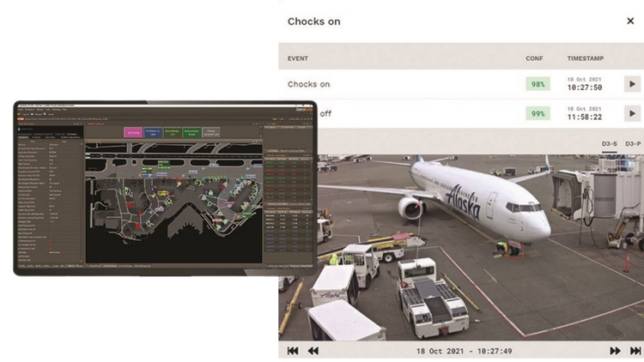This screenshot has height=362, width=644.
Task: Sort by the TIMESTAMP column header
Action: point(587,58)
